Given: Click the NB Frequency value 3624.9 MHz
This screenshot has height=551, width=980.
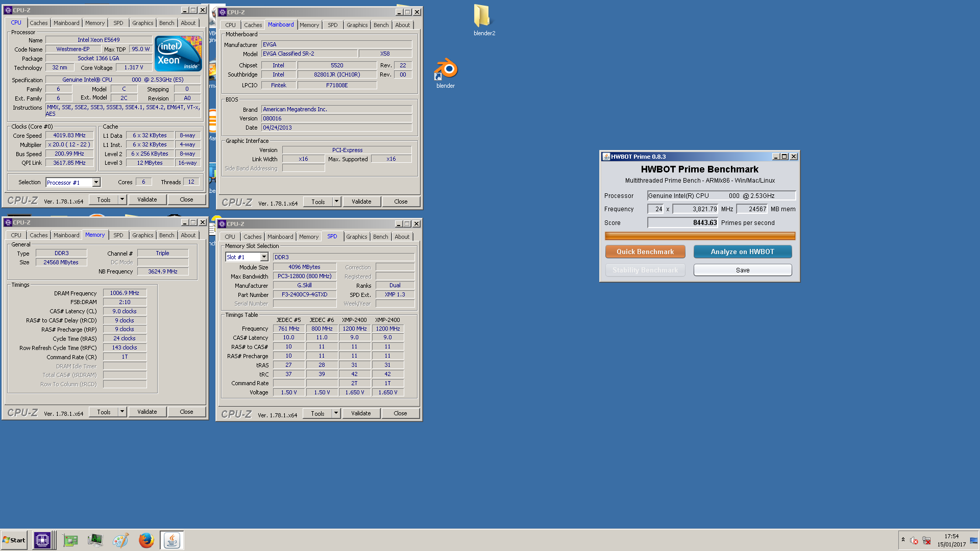Looking at the screenshot, I should pyautogui.click(x=163, y=271).
